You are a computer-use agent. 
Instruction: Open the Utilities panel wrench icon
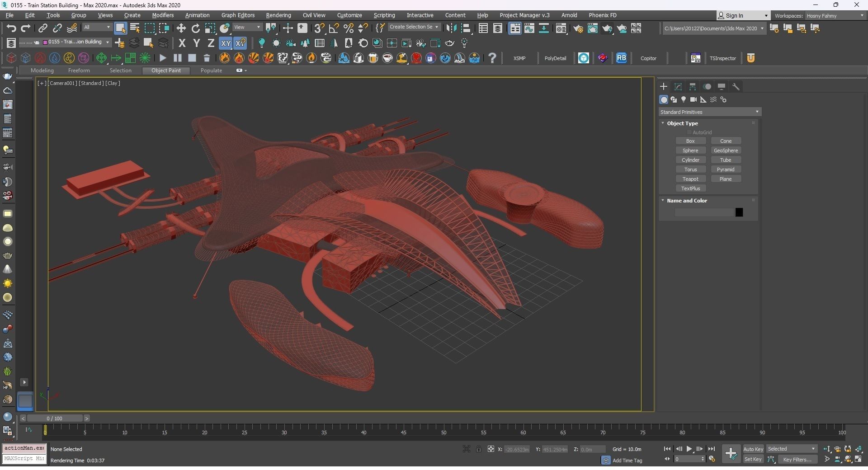[736, 87]
